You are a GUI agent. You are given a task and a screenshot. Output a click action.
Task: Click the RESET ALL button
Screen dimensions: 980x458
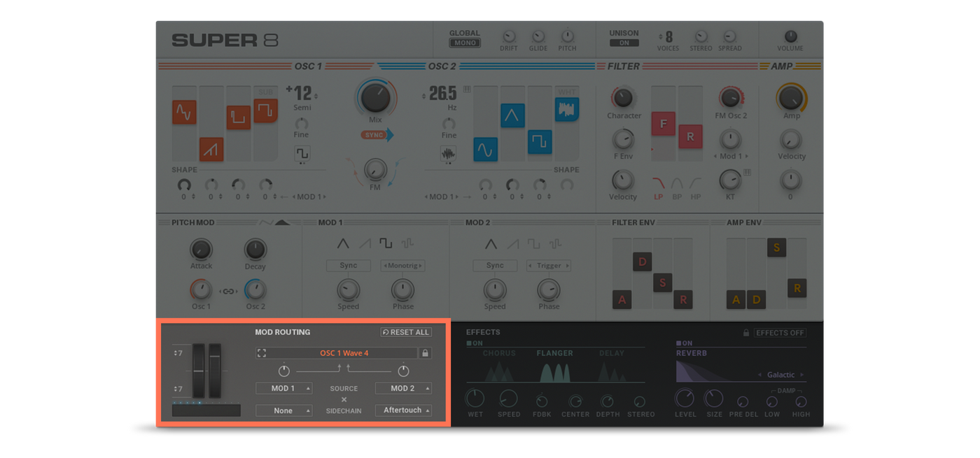coord(406,332)
